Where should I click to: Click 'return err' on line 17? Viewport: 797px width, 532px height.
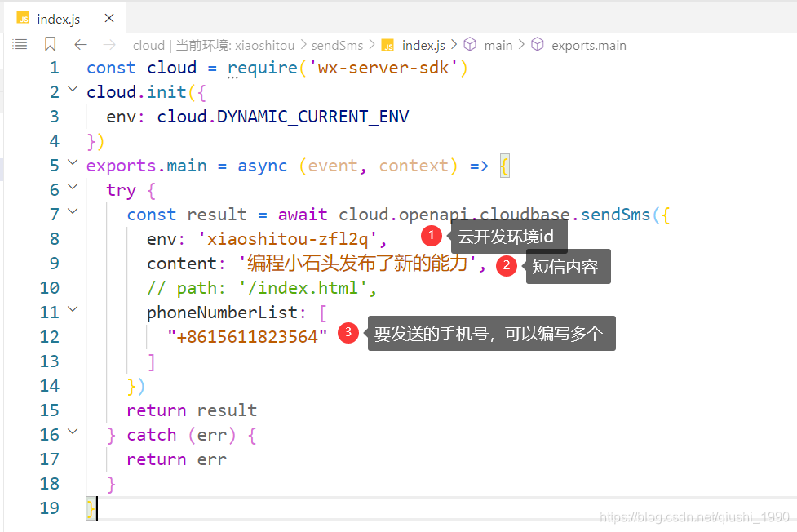176,459
